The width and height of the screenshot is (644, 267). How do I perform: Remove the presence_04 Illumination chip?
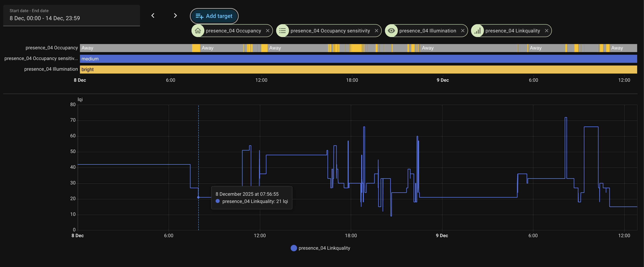pos(463,31)
